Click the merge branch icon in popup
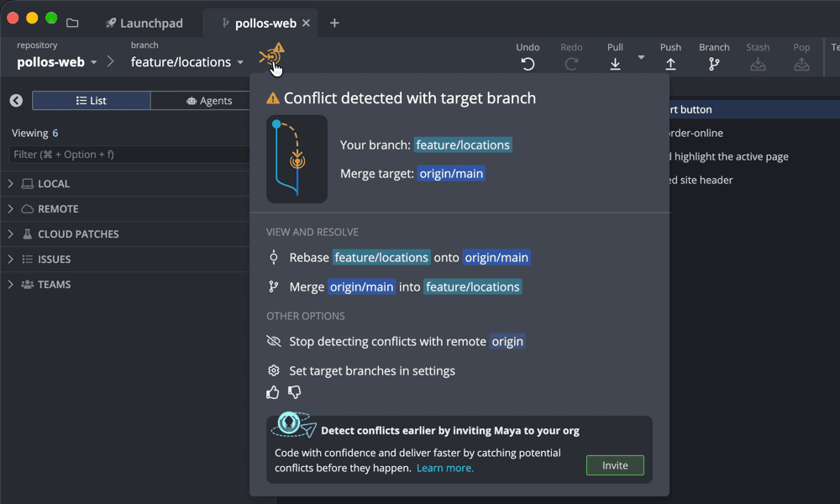 point(273,286)
